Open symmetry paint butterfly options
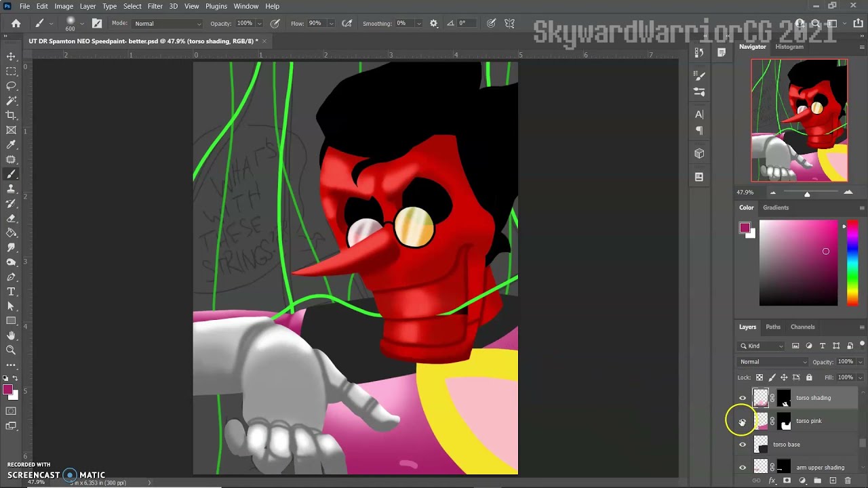Image resolution: width=868 pixels, height=488 pixels. [x=509, y=23]
